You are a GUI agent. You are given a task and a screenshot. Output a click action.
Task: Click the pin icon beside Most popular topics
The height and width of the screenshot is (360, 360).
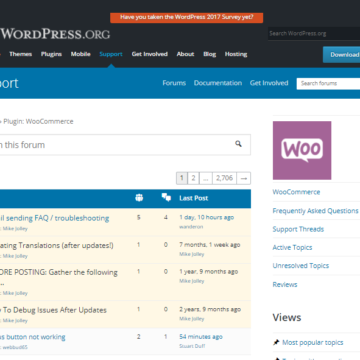(x=276, y=342)
